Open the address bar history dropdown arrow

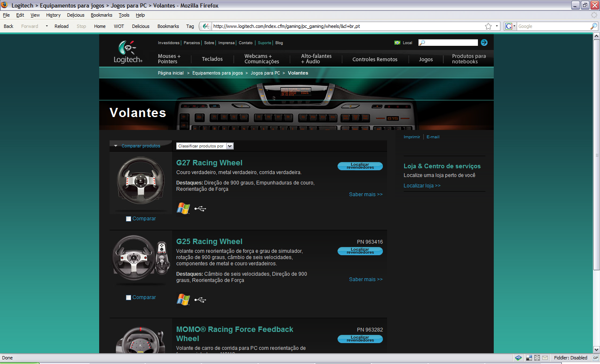pos(497,26)
